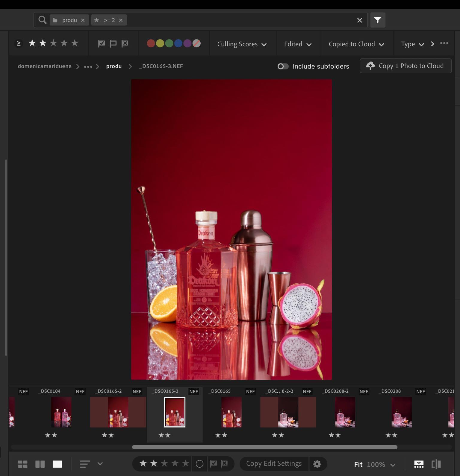The width and height of the screenshot is (460, 476).
Task: Flag photo as picked in bottom toolbar
Action: [x=214, y=464]
